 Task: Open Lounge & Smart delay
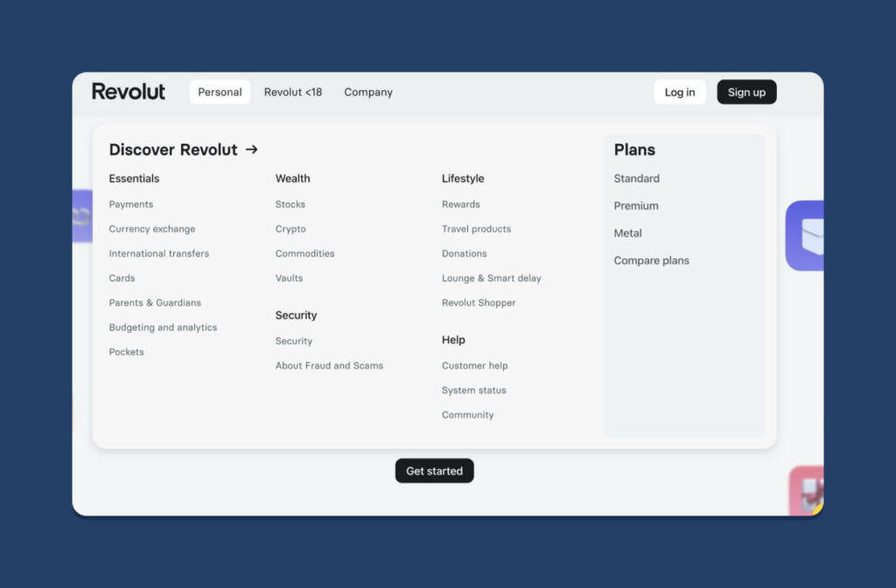492,278
